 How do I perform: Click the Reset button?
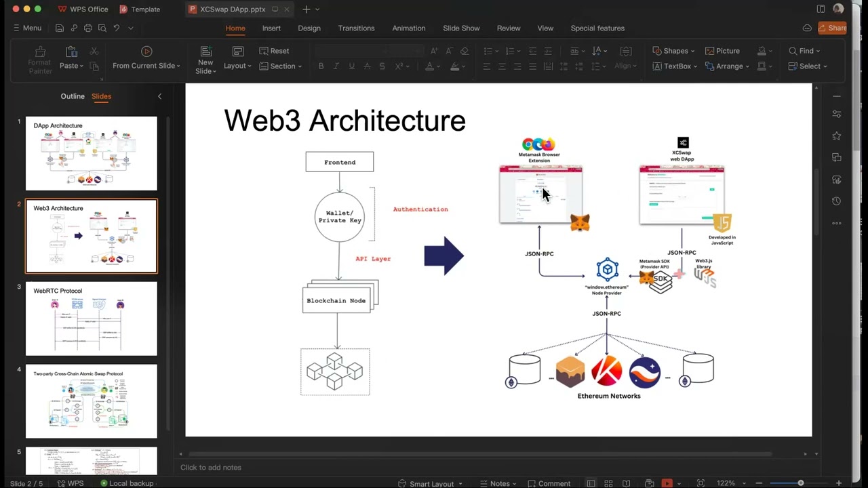[274, 51]
